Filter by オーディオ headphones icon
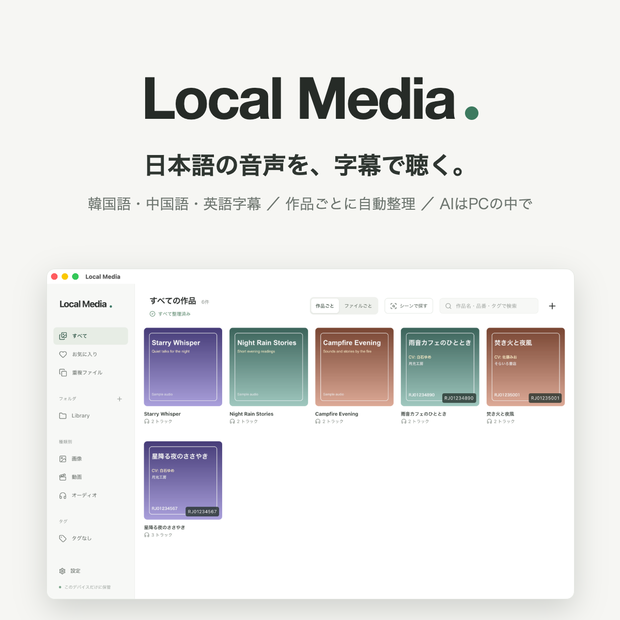The width and height of the screenshot is (620, 620). point(63,495)
